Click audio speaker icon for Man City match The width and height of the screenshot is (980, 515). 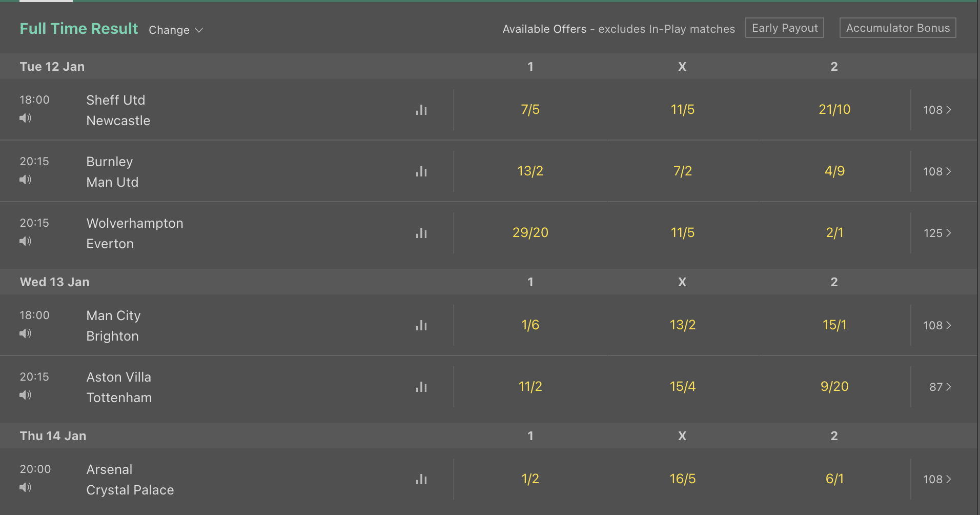click(x=25, y=333)
